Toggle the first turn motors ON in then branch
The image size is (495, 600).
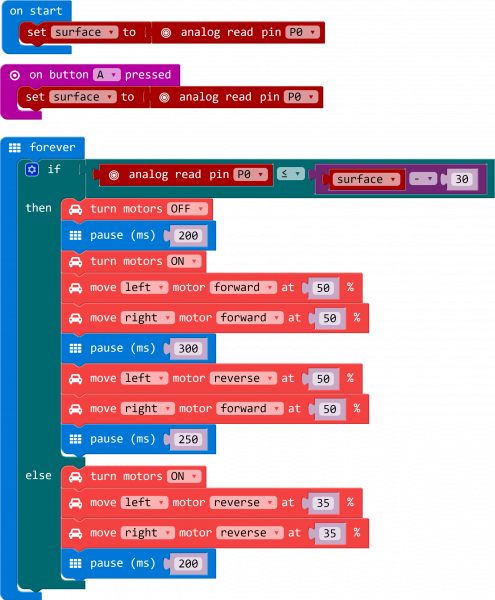point(184,262)
